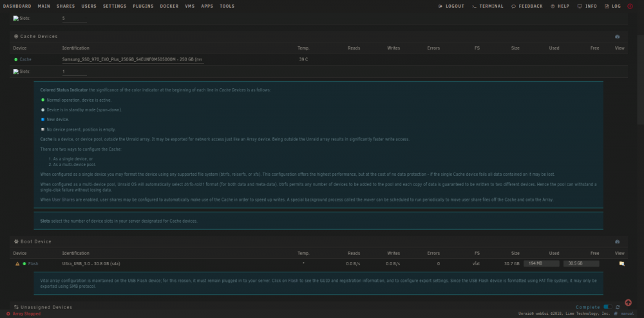This screenshot has height=318, width=644.
Task: Click the green status dot for Cache
Action: [x=16, y=59]
